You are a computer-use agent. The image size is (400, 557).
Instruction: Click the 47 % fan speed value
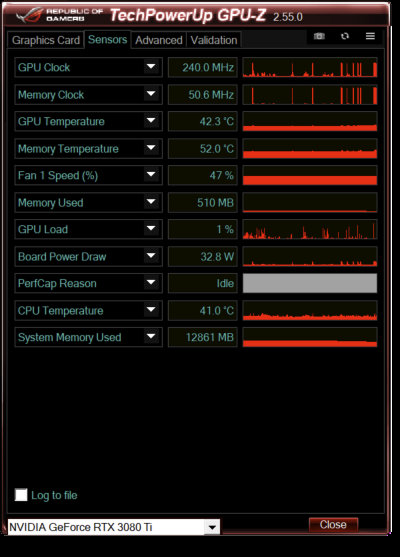tap(202, 175)
